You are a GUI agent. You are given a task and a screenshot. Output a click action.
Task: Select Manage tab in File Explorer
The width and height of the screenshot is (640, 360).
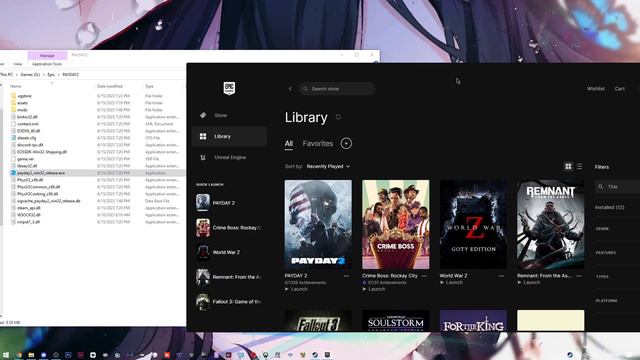pyautogui.click(x=47, y=56)
